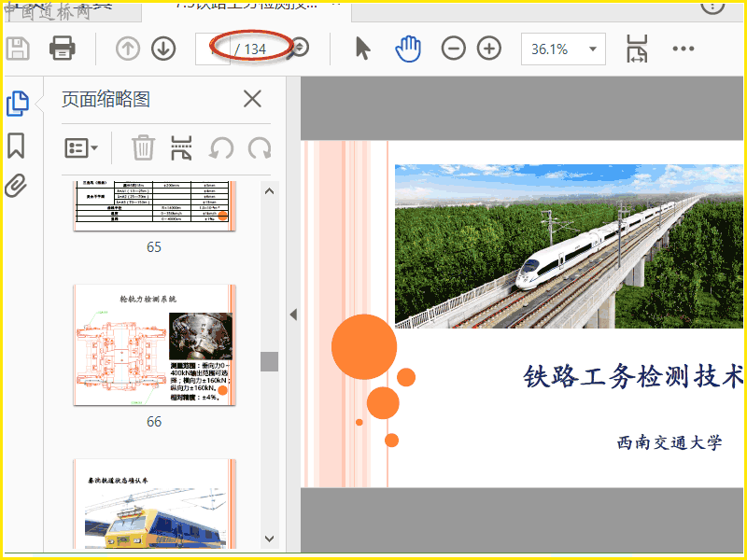747x560 pixels.
Task: Collapse the navigation pane with arrow
Action: click(293, 315)
